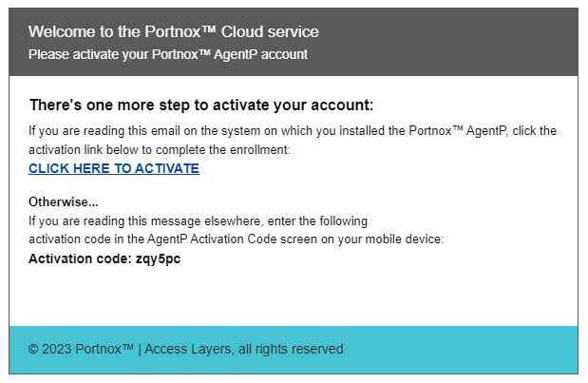
Task: Click the bold 'Otherwise...' text
Action: coord(64,202)
